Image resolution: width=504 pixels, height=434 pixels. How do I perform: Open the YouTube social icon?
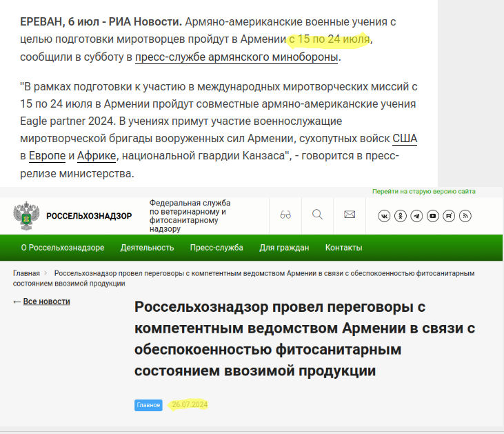(x=433, y=216)
